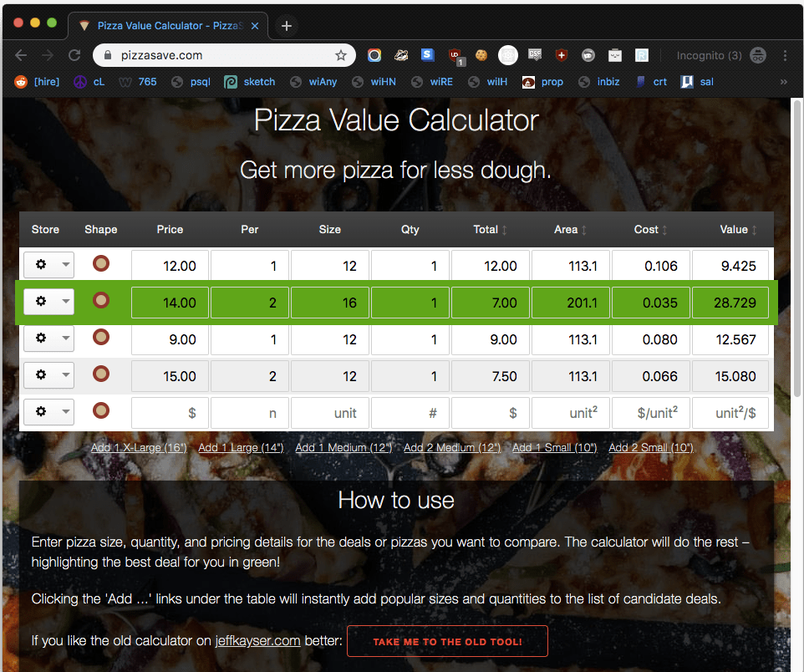Image resolution: width=804 pixels, height=672 pixels.
Task: Click the blue S extension icon
Action: (428, 55)
